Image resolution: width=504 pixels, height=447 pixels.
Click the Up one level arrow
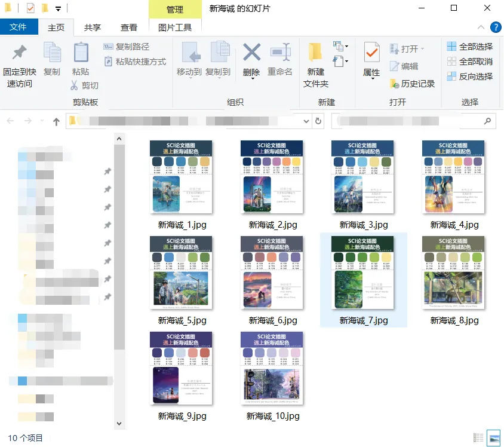56,121
